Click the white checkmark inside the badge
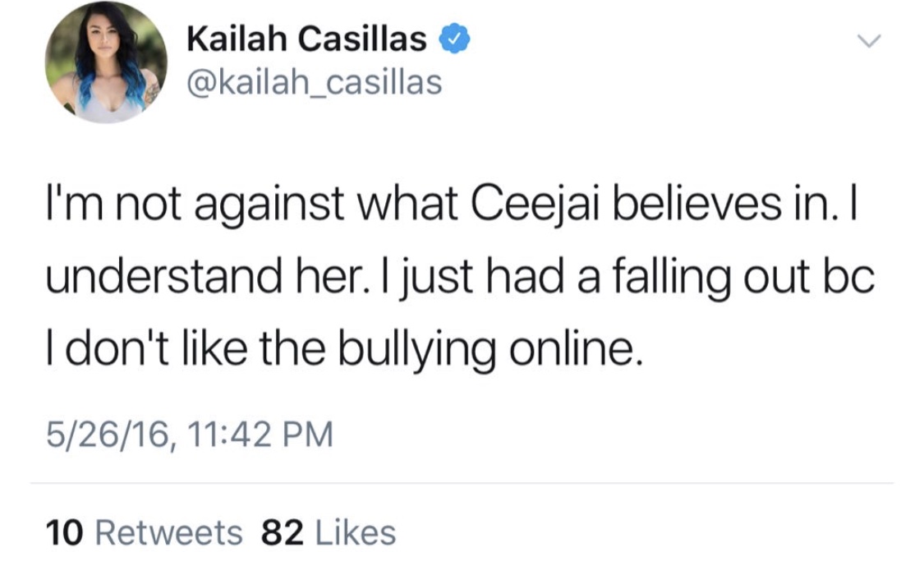 [454, 39]
